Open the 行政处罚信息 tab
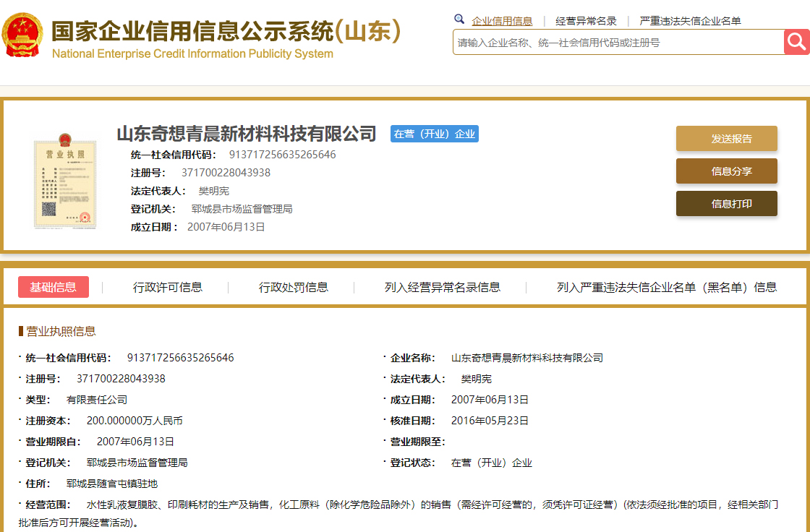The image size is (810, 532). (x=294, y=287)
